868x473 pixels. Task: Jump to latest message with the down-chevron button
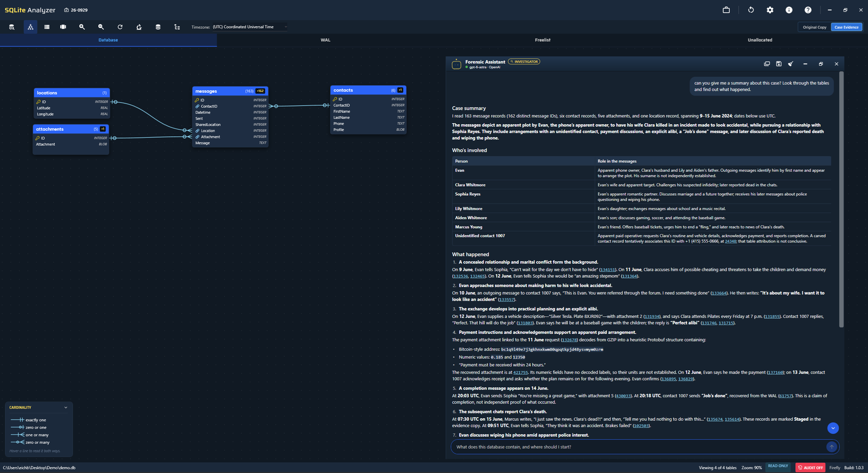pos(833,428)
